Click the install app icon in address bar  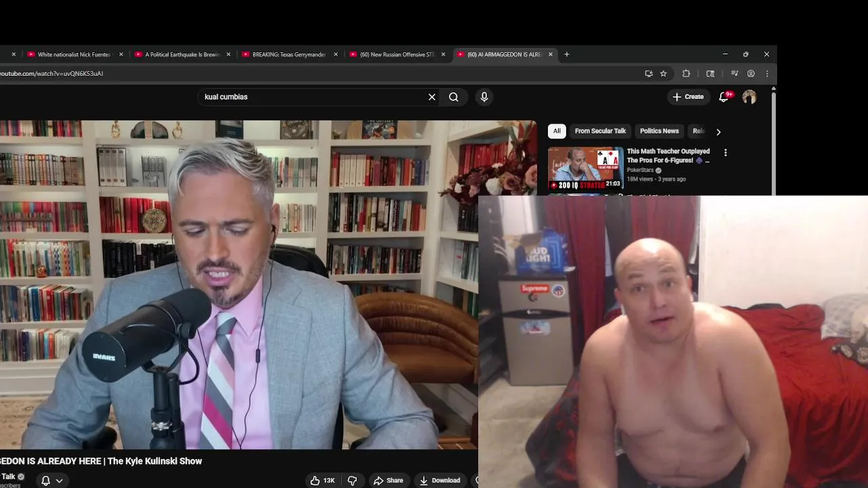(649, 73)
